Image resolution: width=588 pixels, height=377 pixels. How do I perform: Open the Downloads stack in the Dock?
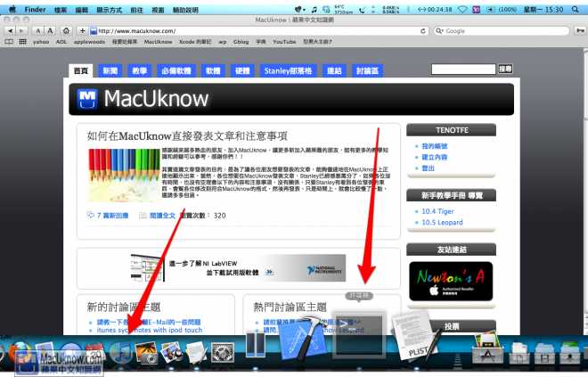pos(570,352)
